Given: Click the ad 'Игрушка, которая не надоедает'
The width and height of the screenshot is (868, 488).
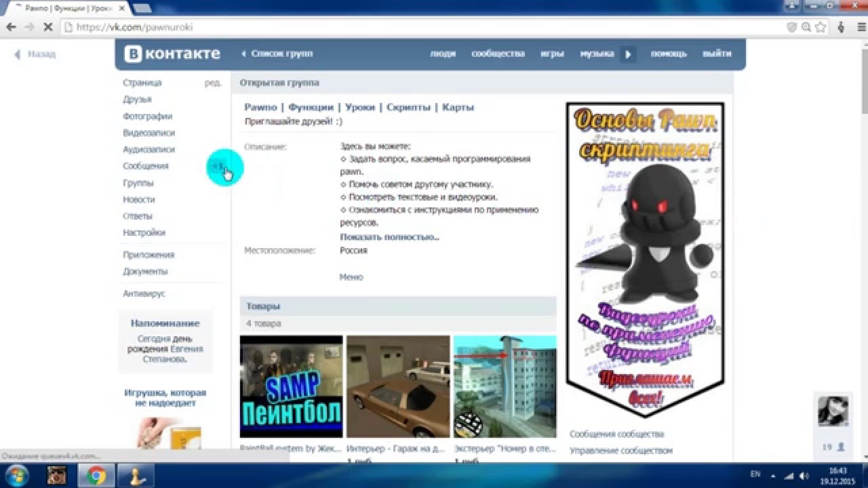Looking at the screenshot, I should [165, 398].
